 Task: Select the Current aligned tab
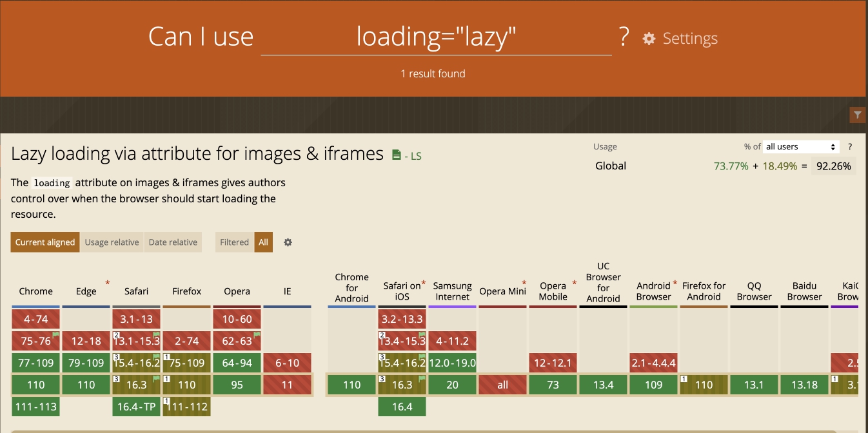(x=45, y=242)
